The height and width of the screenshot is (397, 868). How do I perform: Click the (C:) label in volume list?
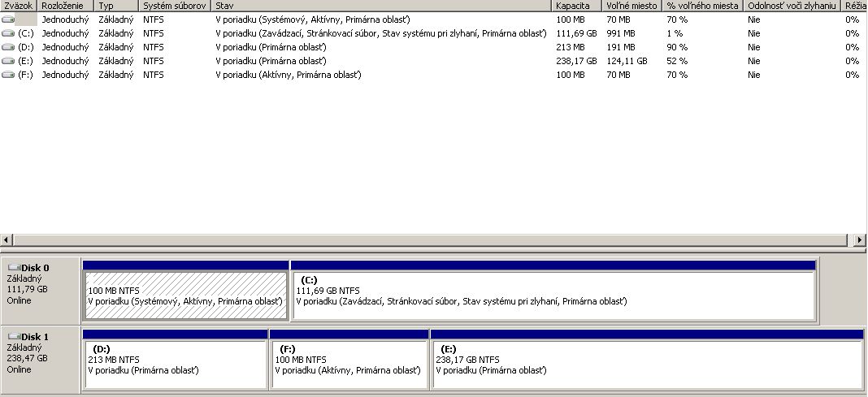[26, 33]
